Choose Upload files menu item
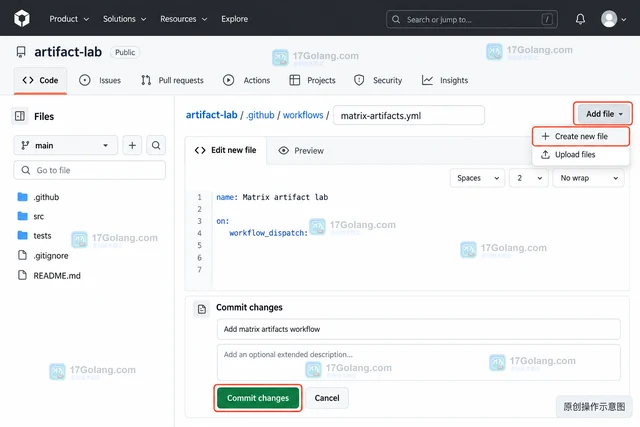The width and height of the screenshot is (640, 427). tap(580, 155)
